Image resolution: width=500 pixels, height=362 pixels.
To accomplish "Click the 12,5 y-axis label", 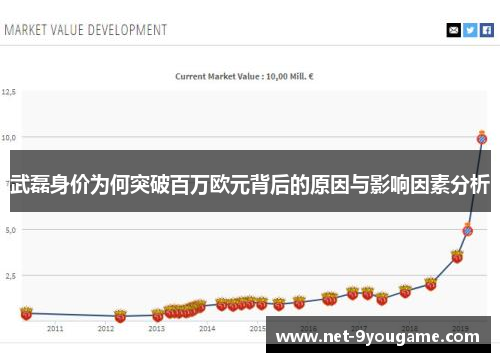I will (9, 92).
